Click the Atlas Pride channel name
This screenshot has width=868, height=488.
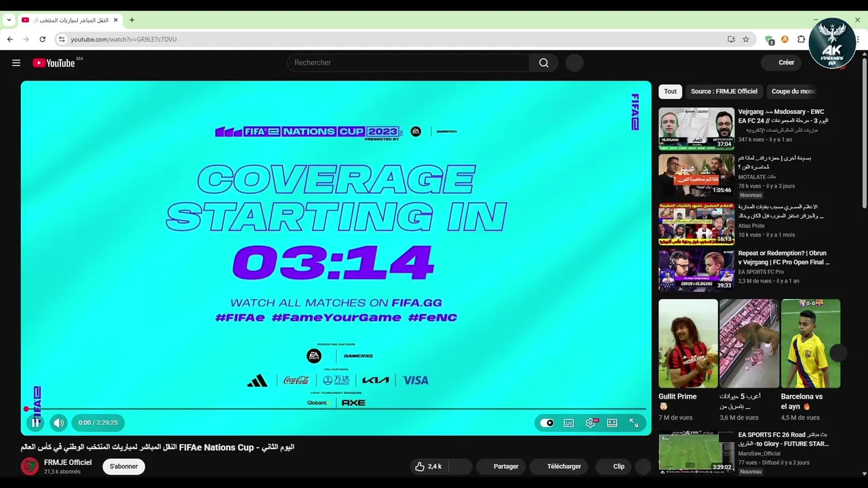(751, 226)
